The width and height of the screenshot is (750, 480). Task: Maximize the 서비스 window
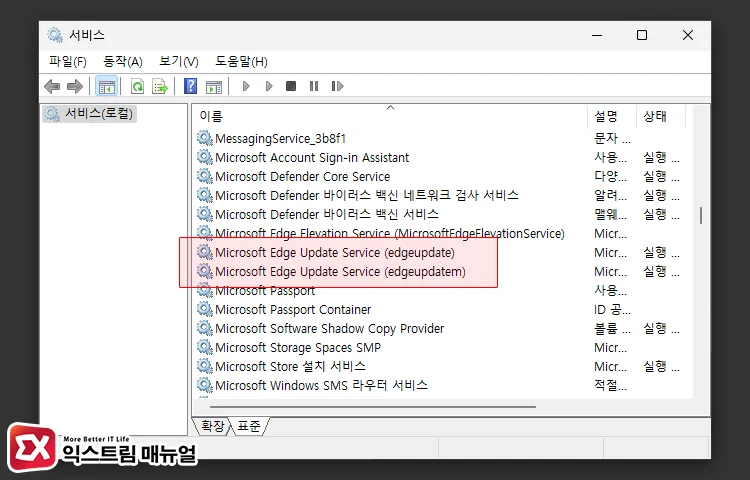[x=642, y=35]
